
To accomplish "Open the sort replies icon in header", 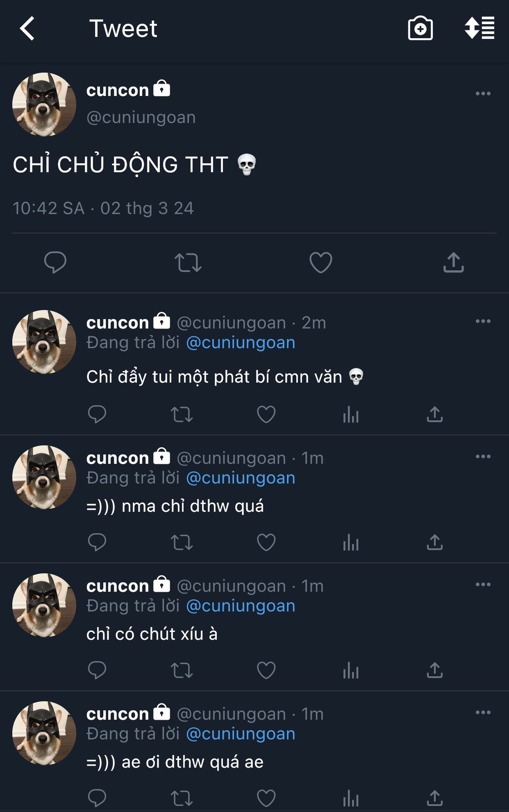I will 479,28.
